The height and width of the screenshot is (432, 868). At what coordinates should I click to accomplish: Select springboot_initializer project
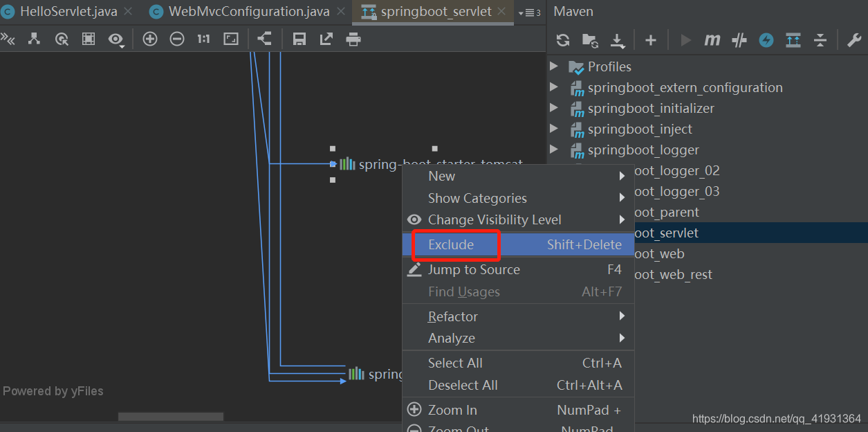point(707,108)
